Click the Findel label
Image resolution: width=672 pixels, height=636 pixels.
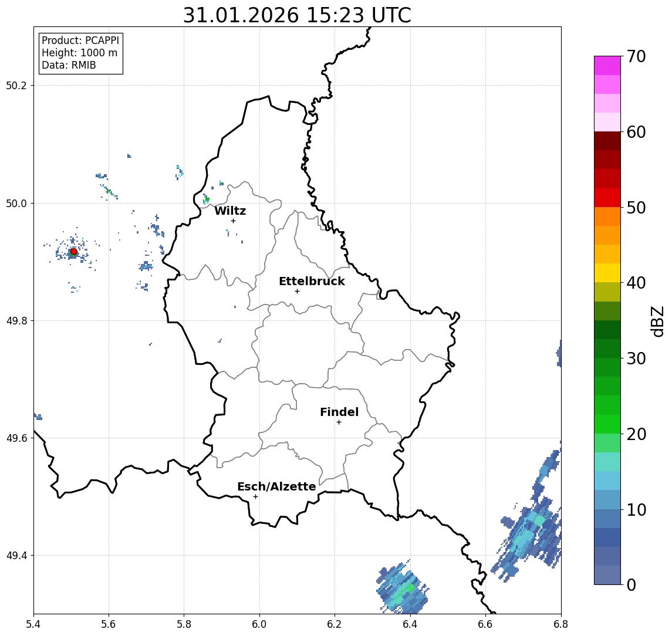click(339, 412)
